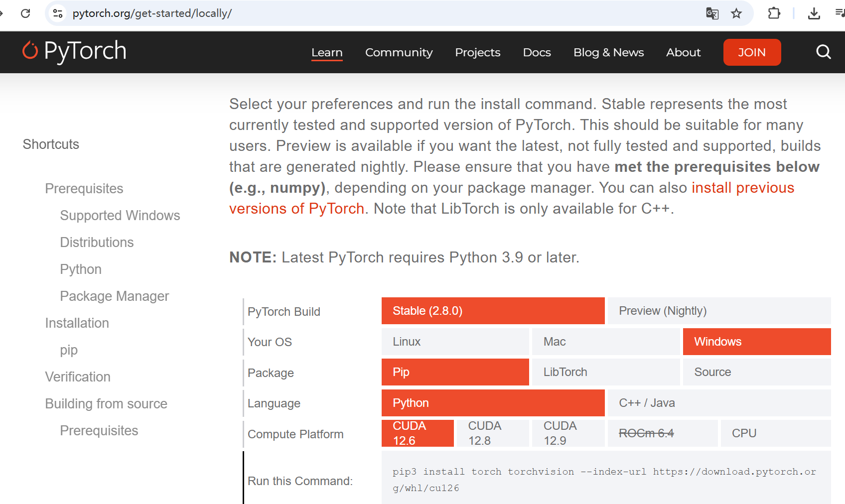Select LibTorch package option
This screenshot has width=845, height=504.
pyautogui.click(x=606, y=372)
